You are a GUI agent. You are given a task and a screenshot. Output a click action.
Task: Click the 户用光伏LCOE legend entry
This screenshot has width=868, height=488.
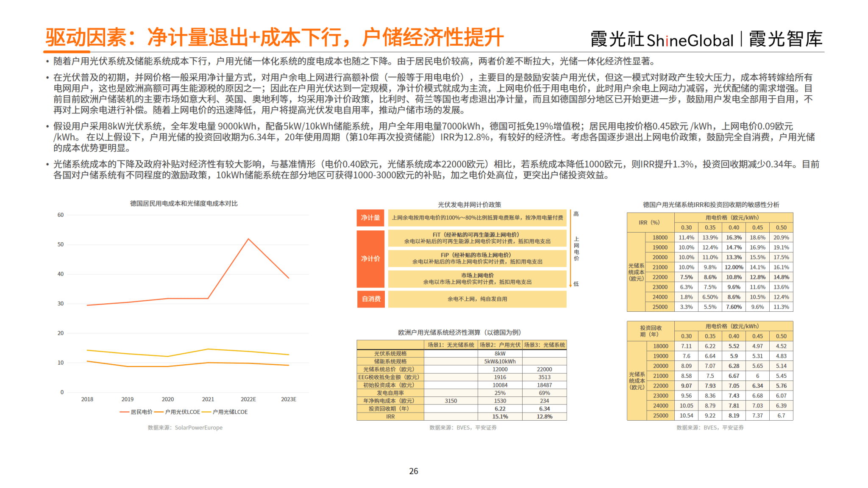(177, 412)
